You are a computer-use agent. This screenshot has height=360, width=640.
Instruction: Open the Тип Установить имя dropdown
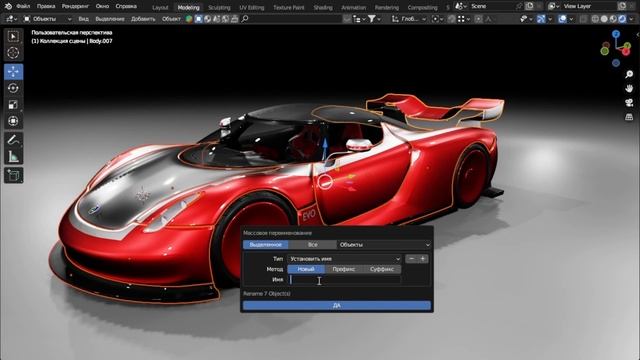click(x=344, y=259)
